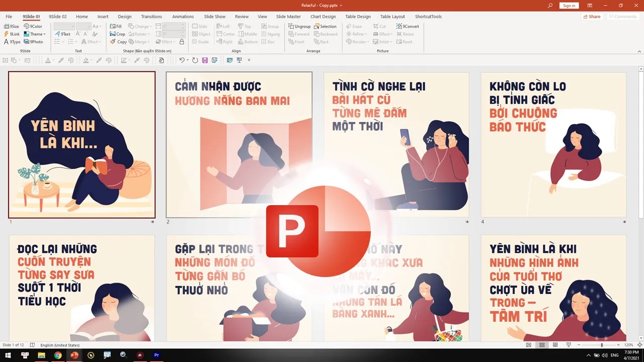Open the Selection pane
The height and width of the screenshot is (362, 644).
pyautogui.click(x=325, y=26)
